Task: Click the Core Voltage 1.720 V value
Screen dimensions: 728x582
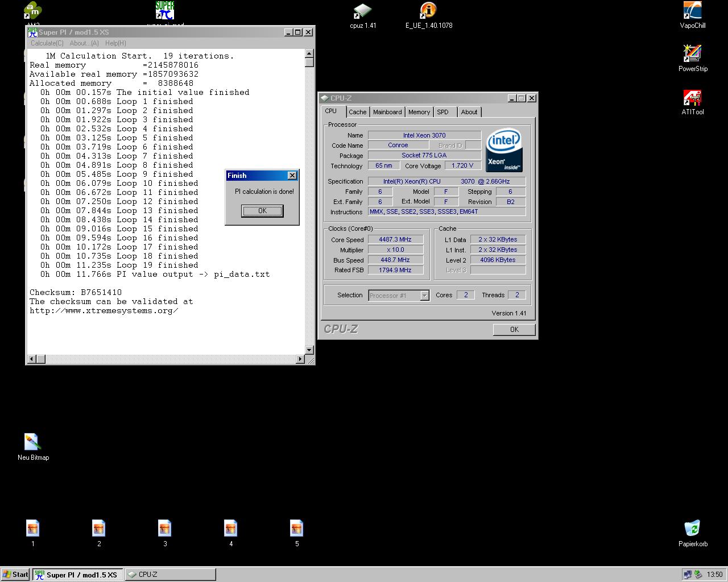Action: point(462,165)
